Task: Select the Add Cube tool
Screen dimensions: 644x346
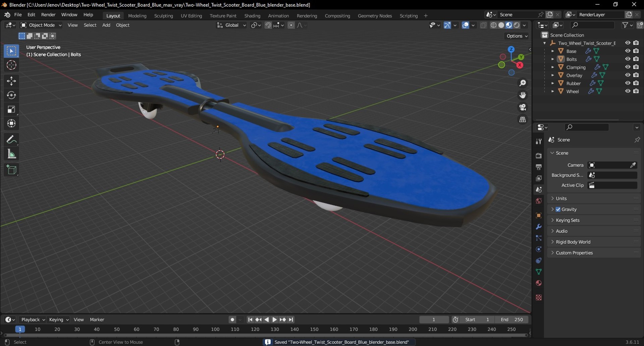Action: tap(11, 170)
